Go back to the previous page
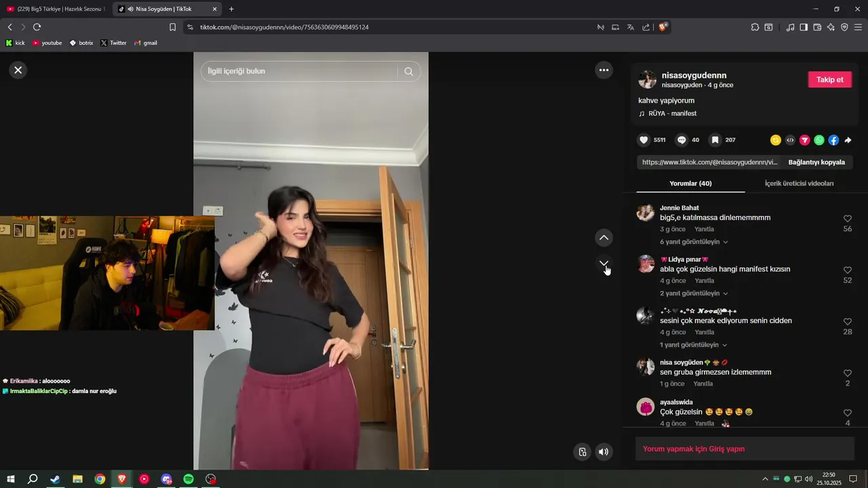868x488 pixels. click(9, 27)
